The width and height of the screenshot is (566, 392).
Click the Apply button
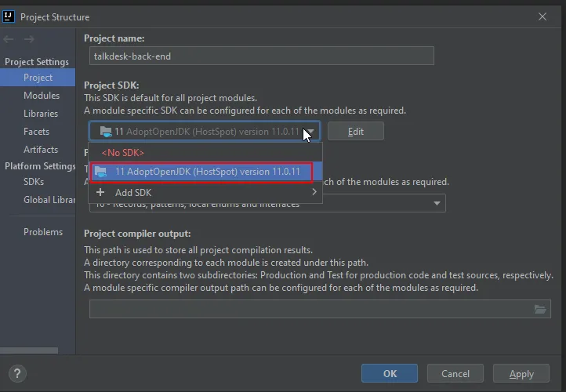tap(521, 373)
